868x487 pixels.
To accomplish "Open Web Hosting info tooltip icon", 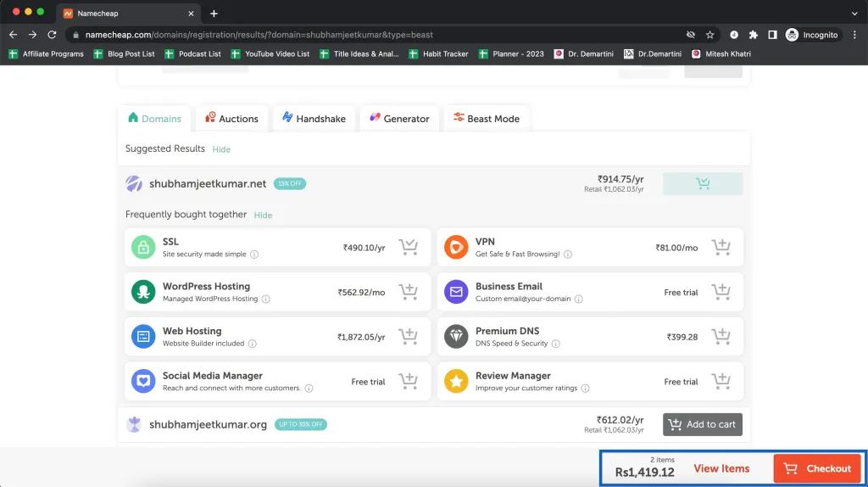I will [252, 344].
